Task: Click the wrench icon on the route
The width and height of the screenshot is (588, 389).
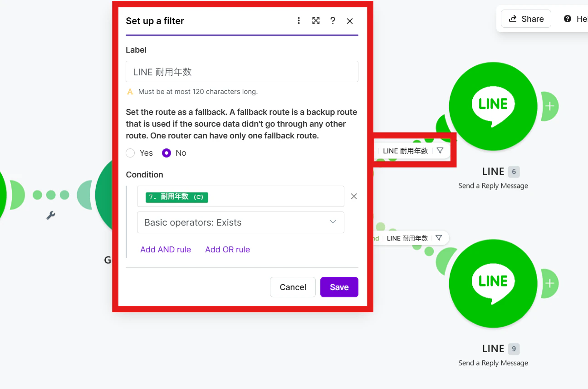Action: (x=51, y=215)
